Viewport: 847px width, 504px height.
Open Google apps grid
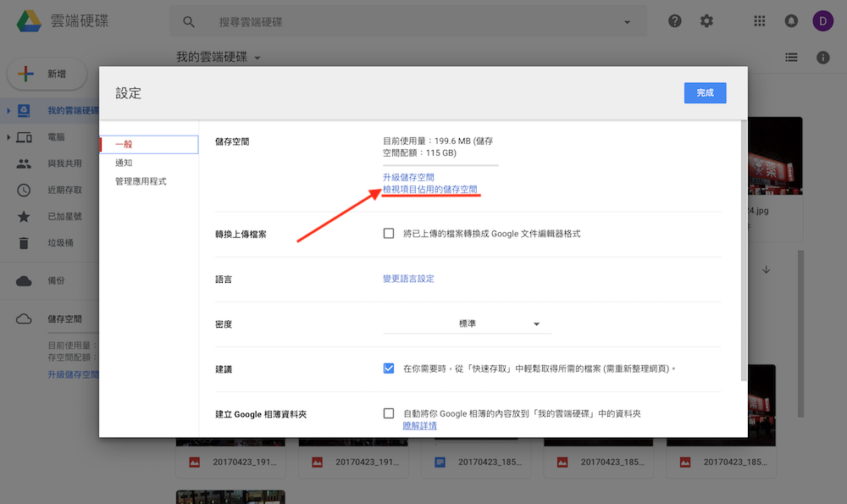759,20
